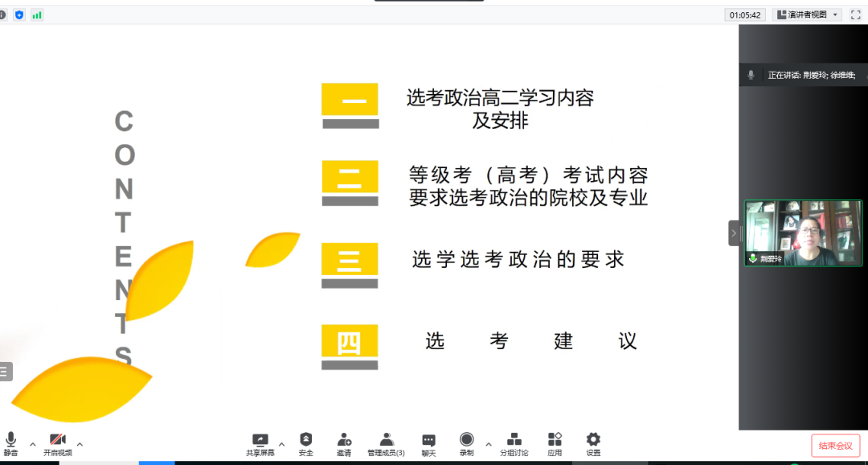The image size is (868, 465).
Task: Open the Chat (聊天) panel
Action: pos(428,443)
